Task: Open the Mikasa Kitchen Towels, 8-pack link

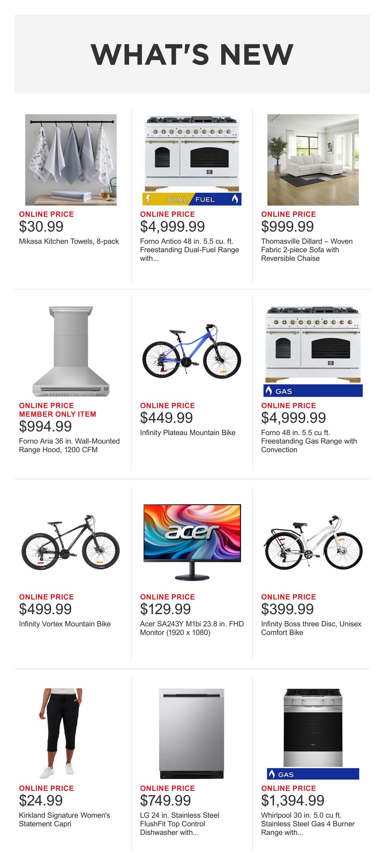Action: [69, 241]
